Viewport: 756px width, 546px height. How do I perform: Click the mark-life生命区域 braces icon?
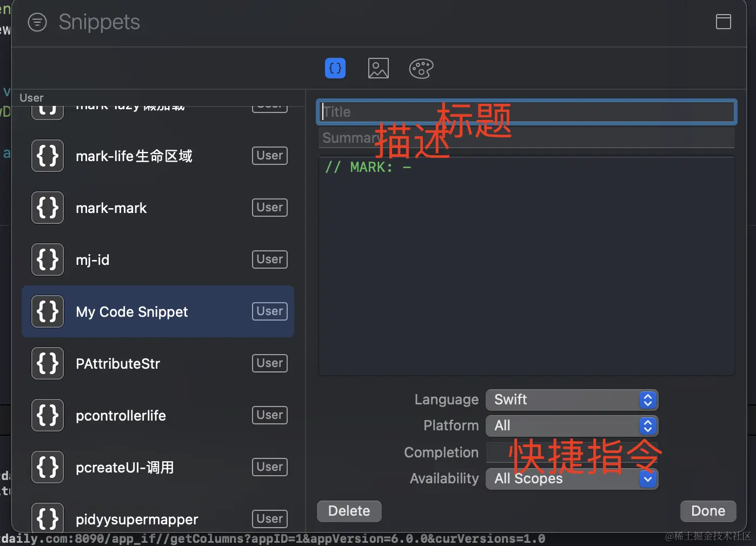pos(48,156)
